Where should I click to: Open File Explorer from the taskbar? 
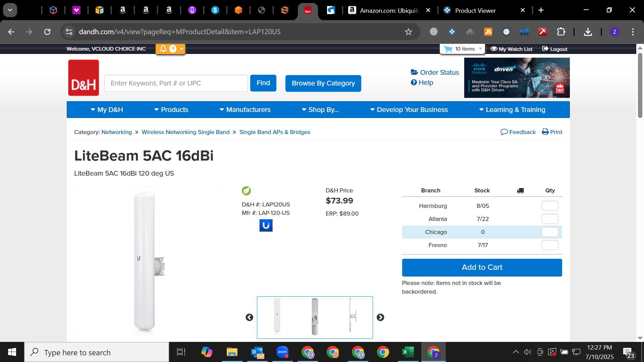[232, 352]
